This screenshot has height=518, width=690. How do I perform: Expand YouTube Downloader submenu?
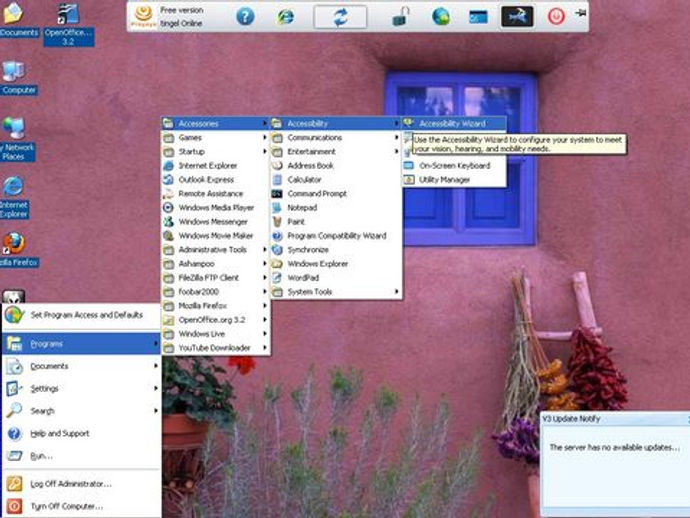click(215, 348)
